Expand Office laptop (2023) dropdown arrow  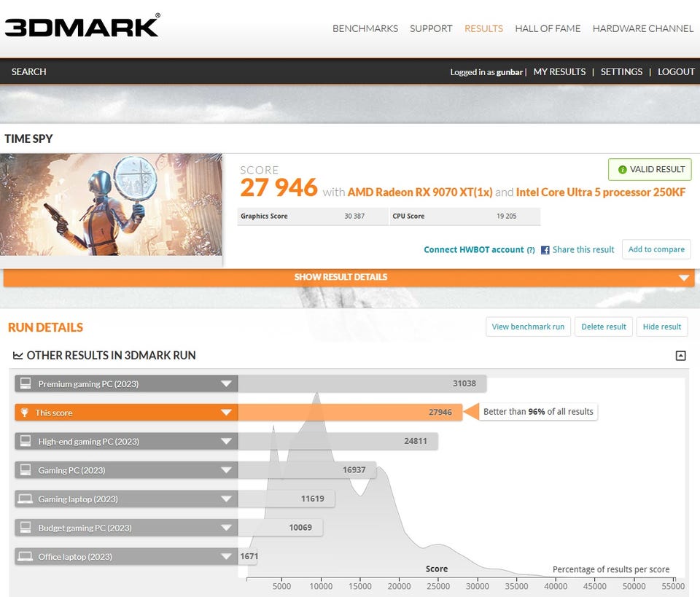click(226, 556)
